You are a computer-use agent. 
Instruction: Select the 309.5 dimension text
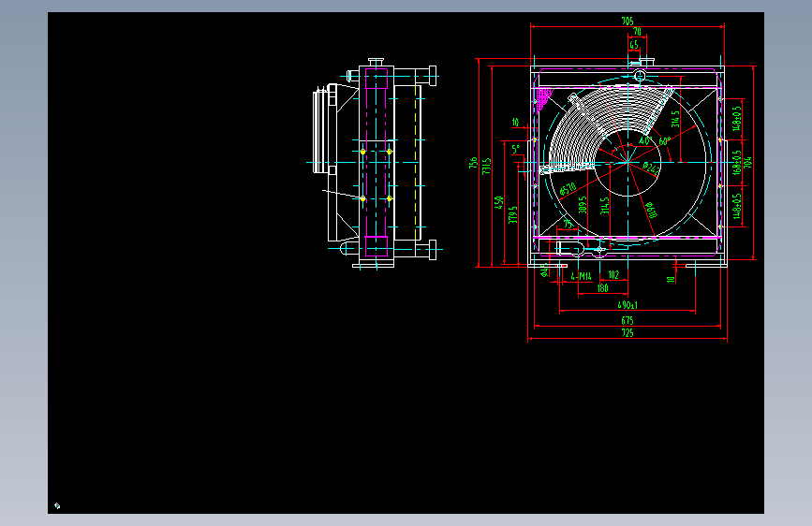583,204
